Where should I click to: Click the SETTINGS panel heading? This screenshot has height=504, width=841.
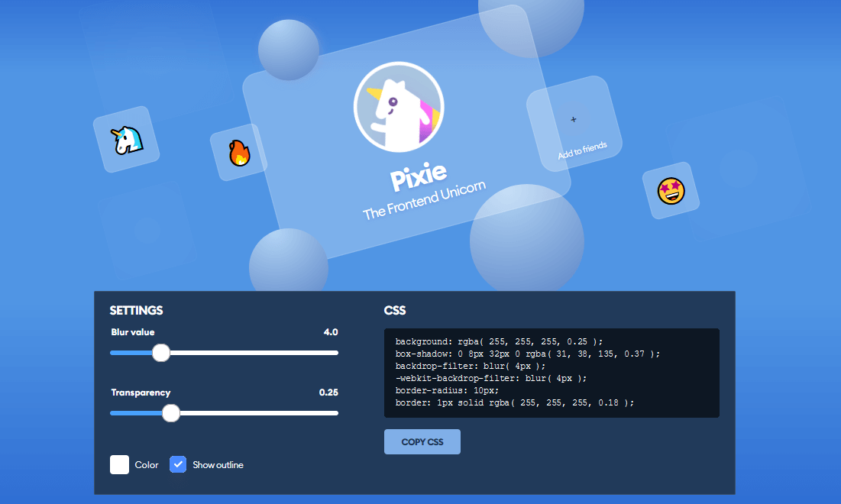coord(136,310)
